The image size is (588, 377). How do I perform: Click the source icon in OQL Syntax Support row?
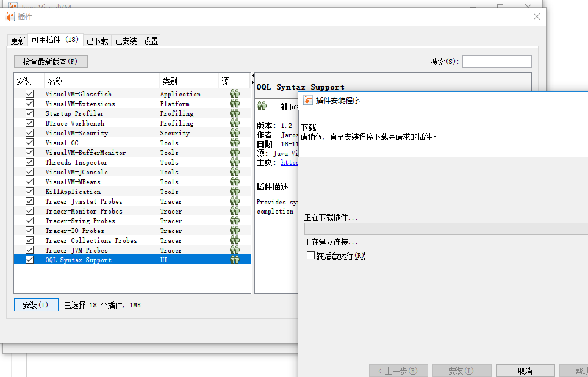235,260
